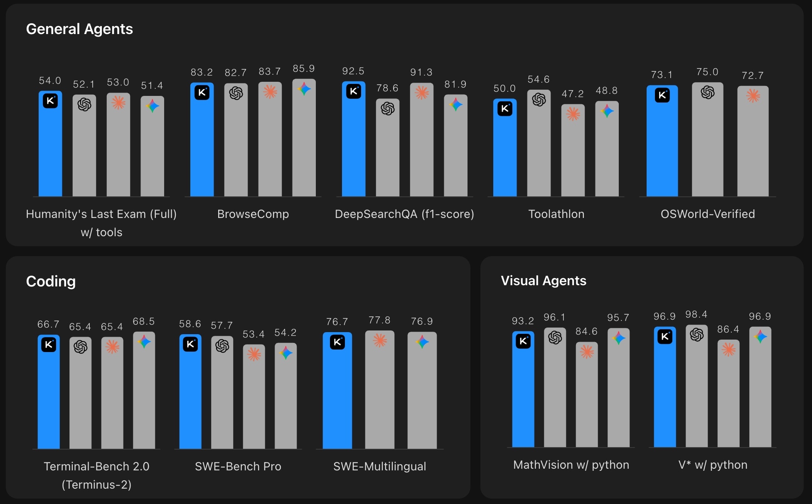This screenshot has width=812, height=504.
Task: Click the 92.5 score above DeepSearchQA bar
Action: pyautogui.click(x=353, y=71)
